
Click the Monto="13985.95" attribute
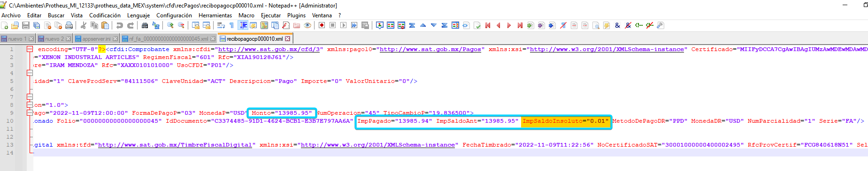pos(282,113)
